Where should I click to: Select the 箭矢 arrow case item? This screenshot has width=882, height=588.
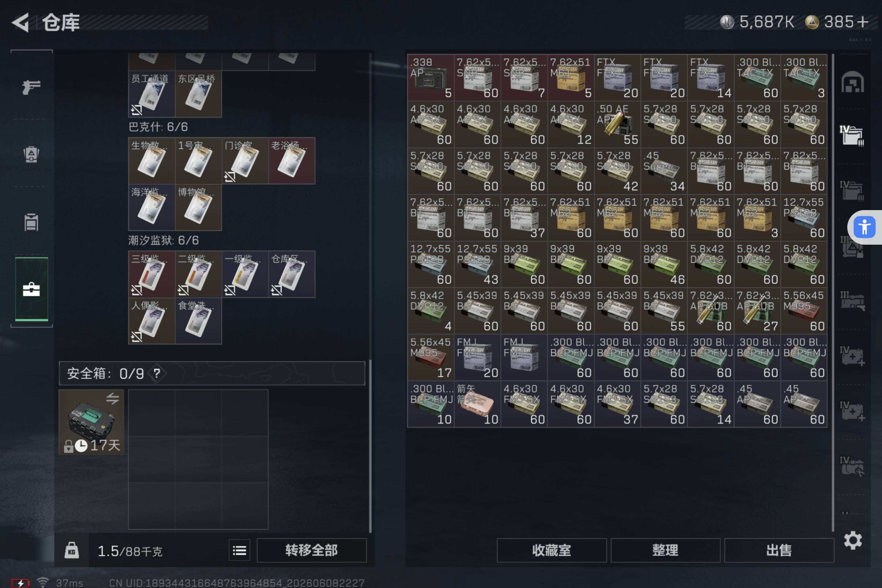[x=477, y=404]
